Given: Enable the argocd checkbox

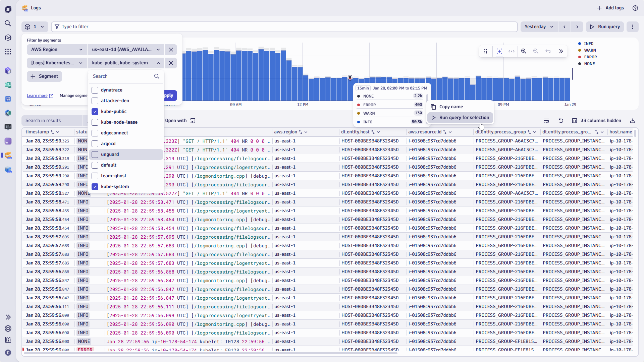Looking at the screenshot, I should pos(95,143).
